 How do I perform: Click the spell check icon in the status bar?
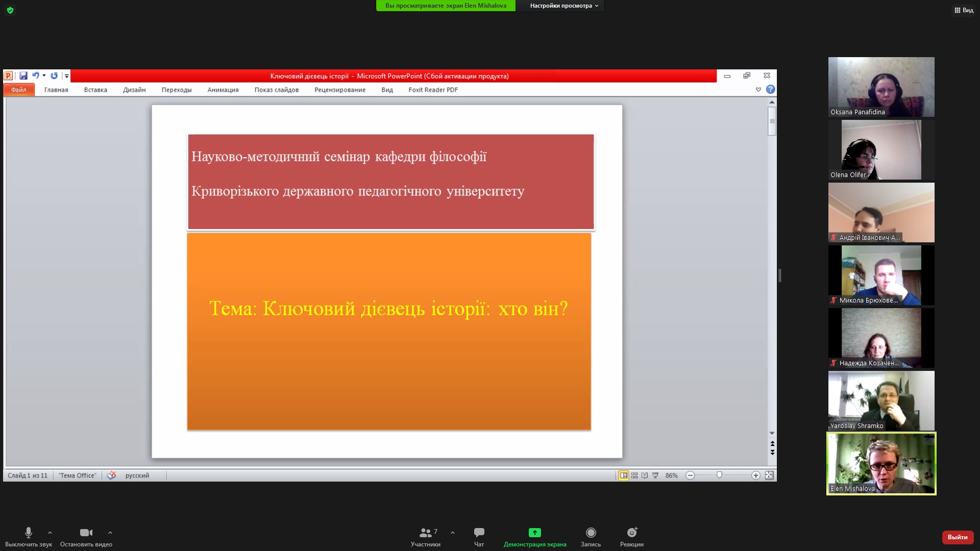(x=111, y=475)
